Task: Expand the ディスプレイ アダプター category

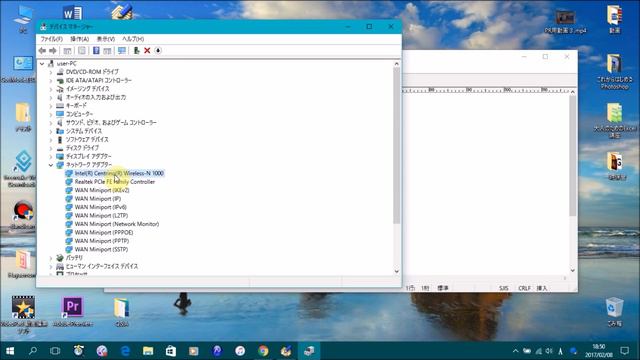Action: tap(51, 157)
